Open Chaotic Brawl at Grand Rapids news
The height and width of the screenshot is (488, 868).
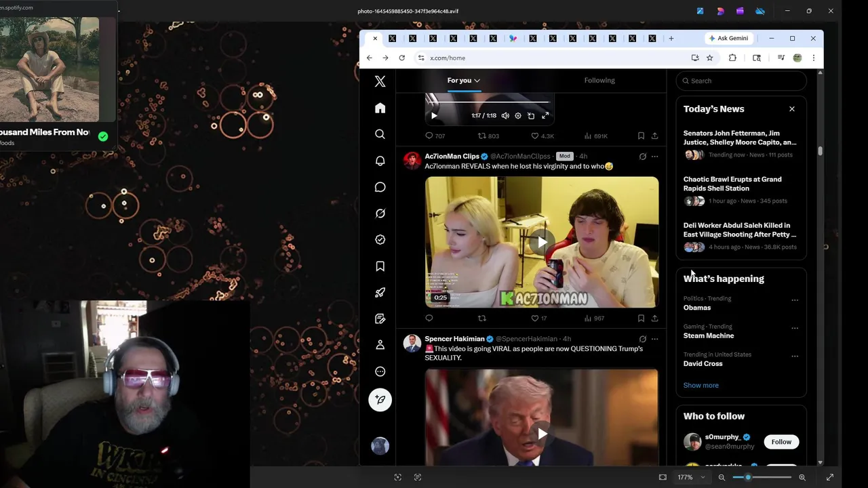pos(732,184)
